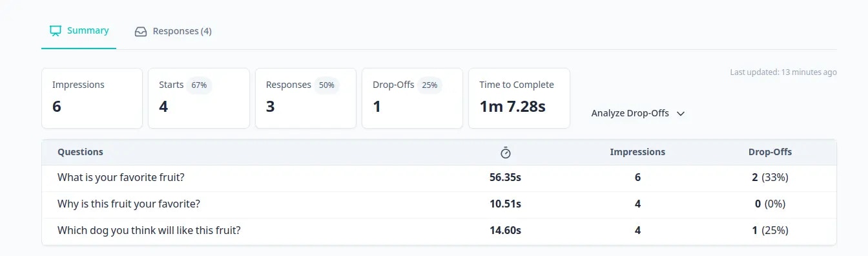Click the 'Which dog you think' question row
This screenshot has height=256, width=868.
(439, 231)
